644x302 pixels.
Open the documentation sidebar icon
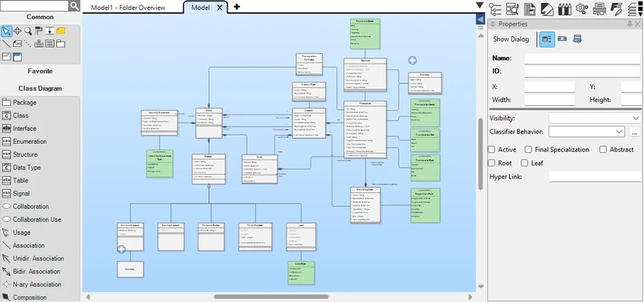530,8
